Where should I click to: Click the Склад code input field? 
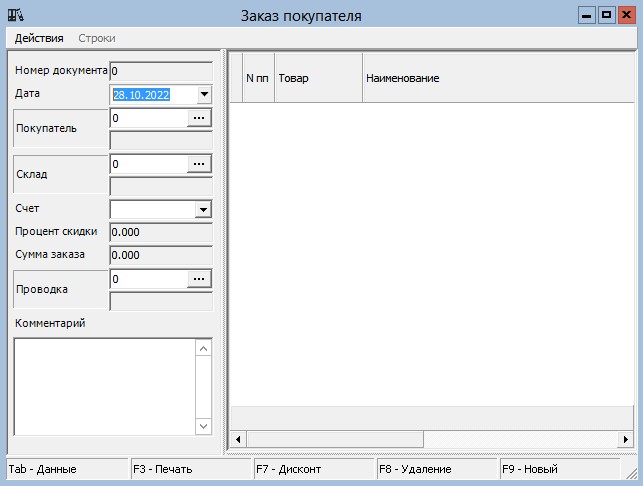(148, 164)
